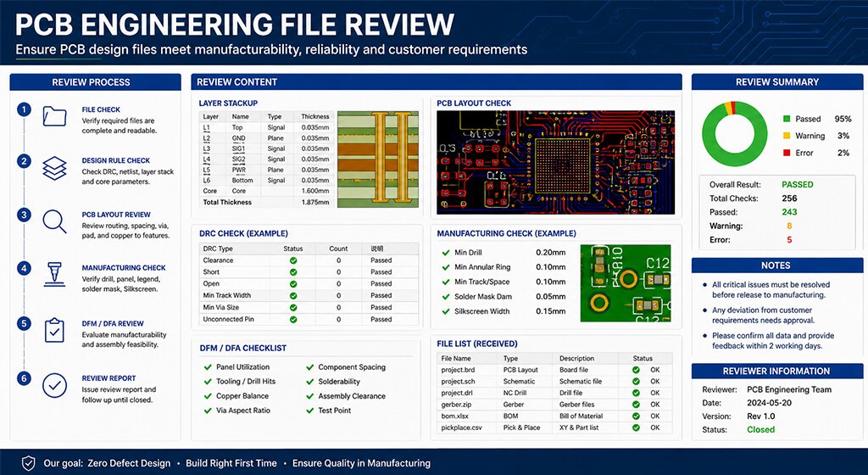Click the Version value Rev 1.0

click(x=760, y=416)
